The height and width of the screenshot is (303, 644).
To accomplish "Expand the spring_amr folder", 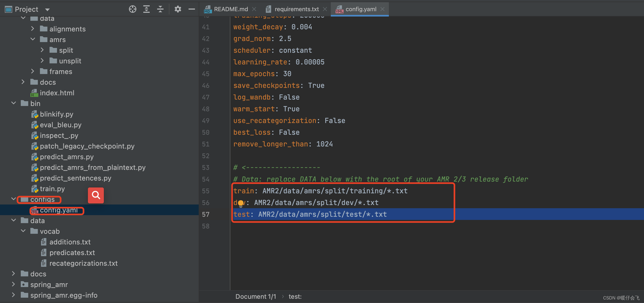I will (13, 284).
